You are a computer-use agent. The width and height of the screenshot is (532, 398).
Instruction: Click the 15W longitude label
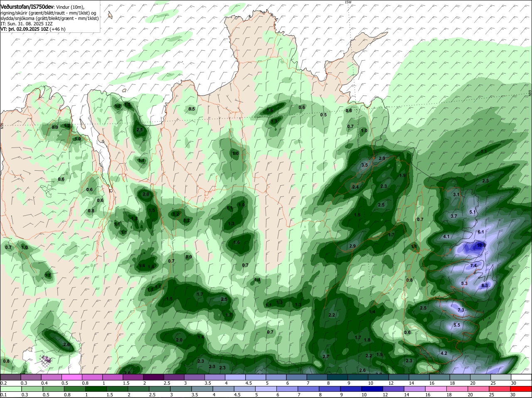click(x=348, y=2)
